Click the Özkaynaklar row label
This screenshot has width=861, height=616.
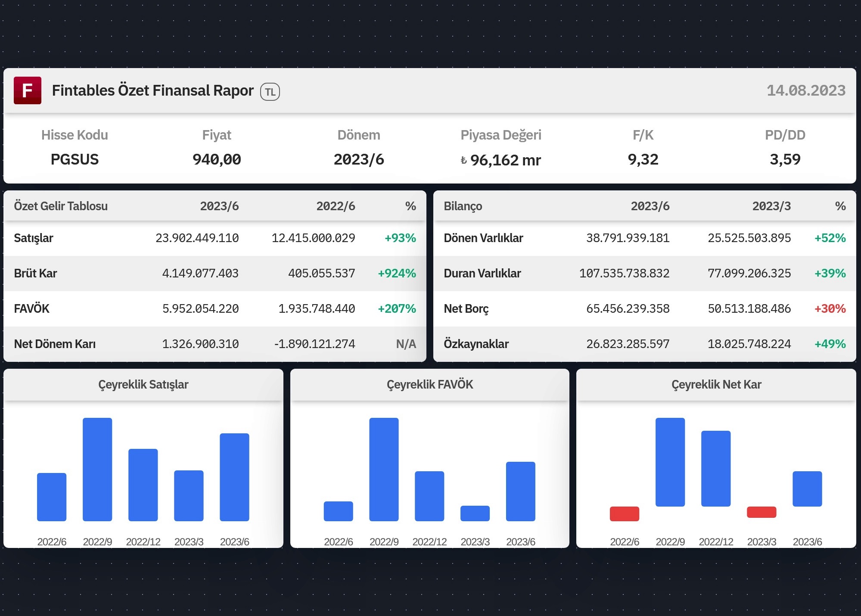[x=476, y=344]
